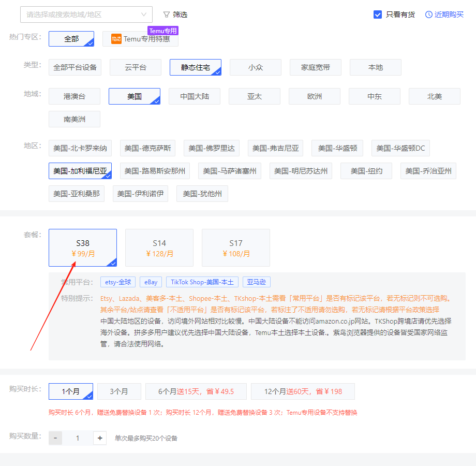
Task: Click the filter funnel icon
Action: 167,14
